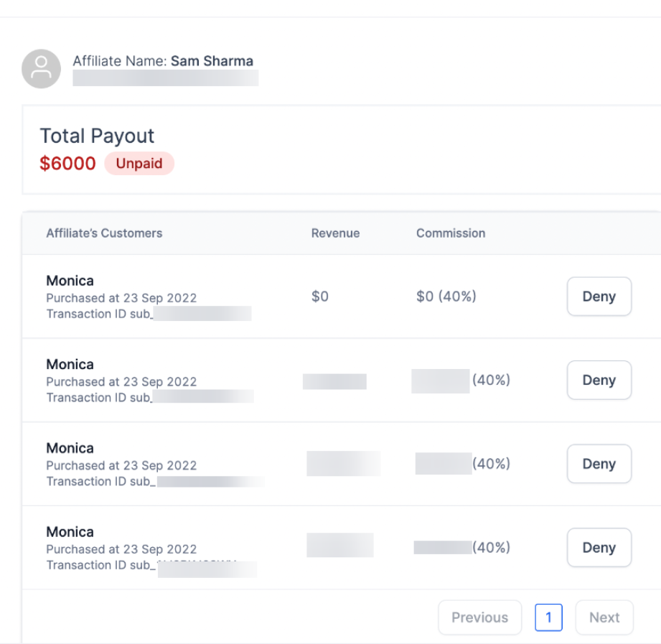Deny the third Monica transaction

click(599, 464)
